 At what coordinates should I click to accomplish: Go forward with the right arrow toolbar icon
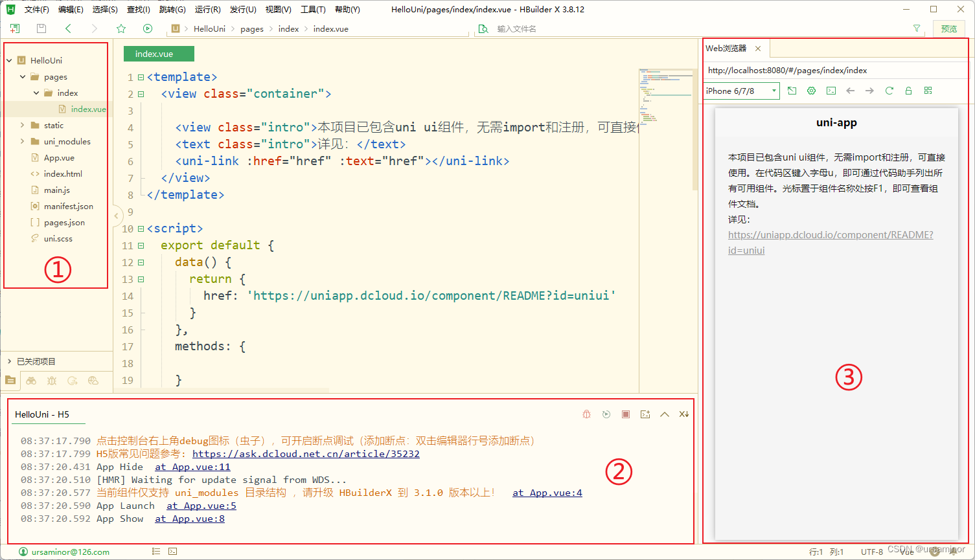(94, 28)
